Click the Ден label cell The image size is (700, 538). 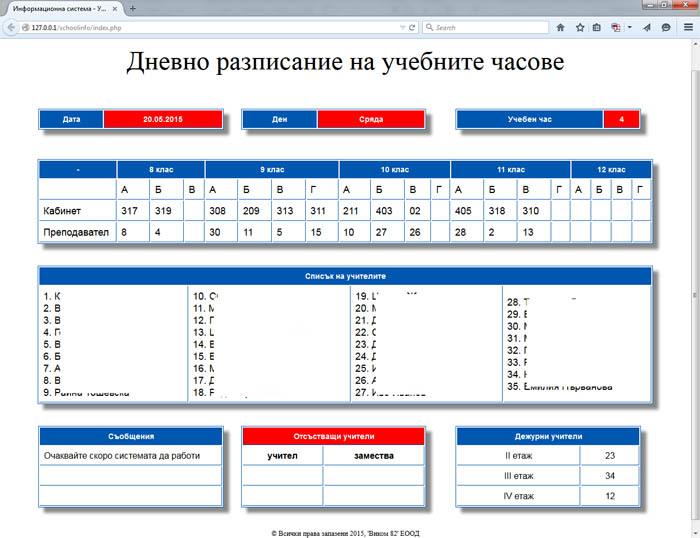[279, 119]
